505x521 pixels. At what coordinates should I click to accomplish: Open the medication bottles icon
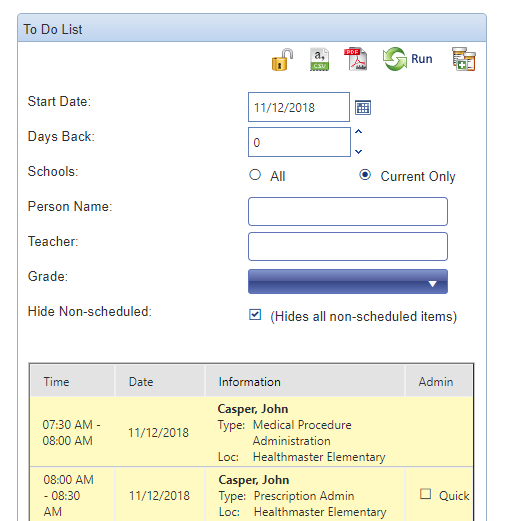click(x=464, y=59)
